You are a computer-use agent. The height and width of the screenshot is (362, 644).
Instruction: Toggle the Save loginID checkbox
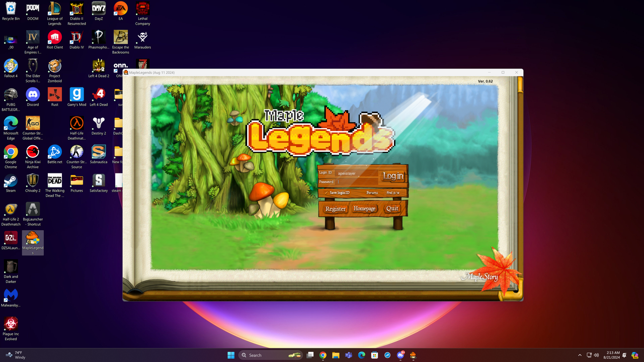coord(326,193)
